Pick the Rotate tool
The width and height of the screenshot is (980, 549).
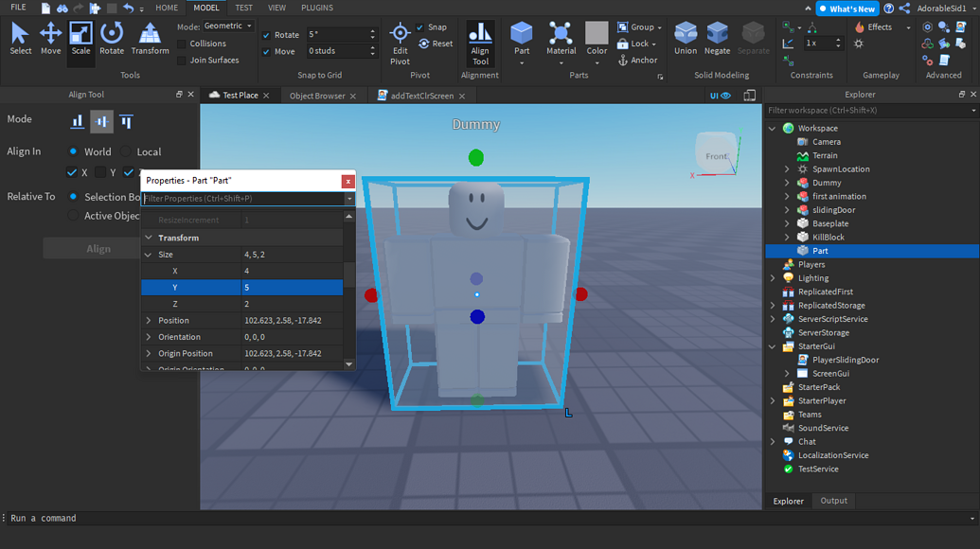click(x=112, y=40)
